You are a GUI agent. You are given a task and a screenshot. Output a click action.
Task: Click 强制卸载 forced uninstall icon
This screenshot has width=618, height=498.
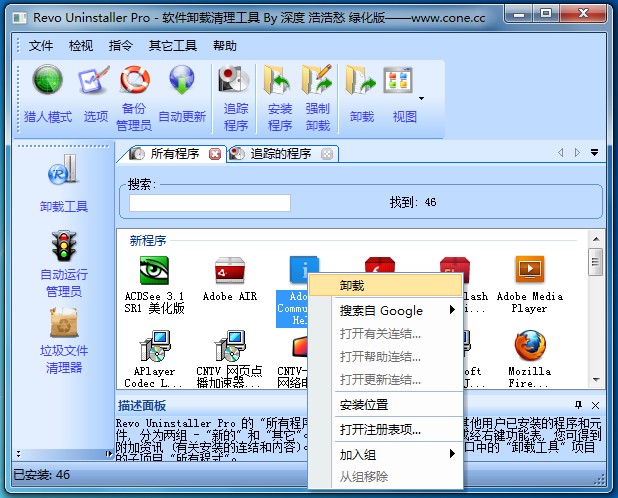(x=317, y=80)
